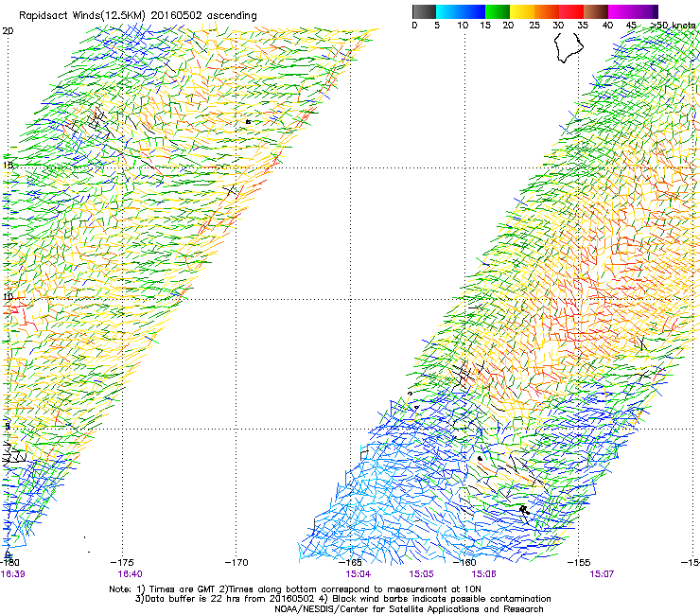
Task: Click the latitude axis label '15'
Action: point(8,165)
